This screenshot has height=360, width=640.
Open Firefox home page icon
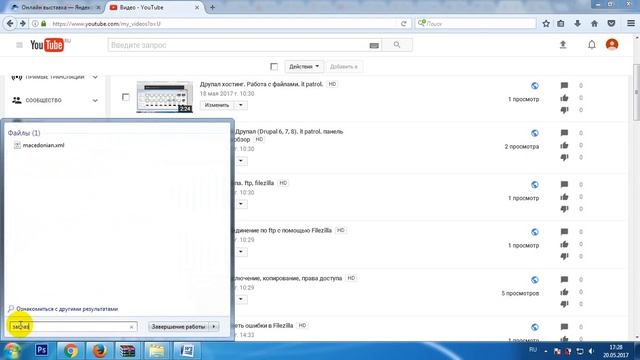pos(594,24)
